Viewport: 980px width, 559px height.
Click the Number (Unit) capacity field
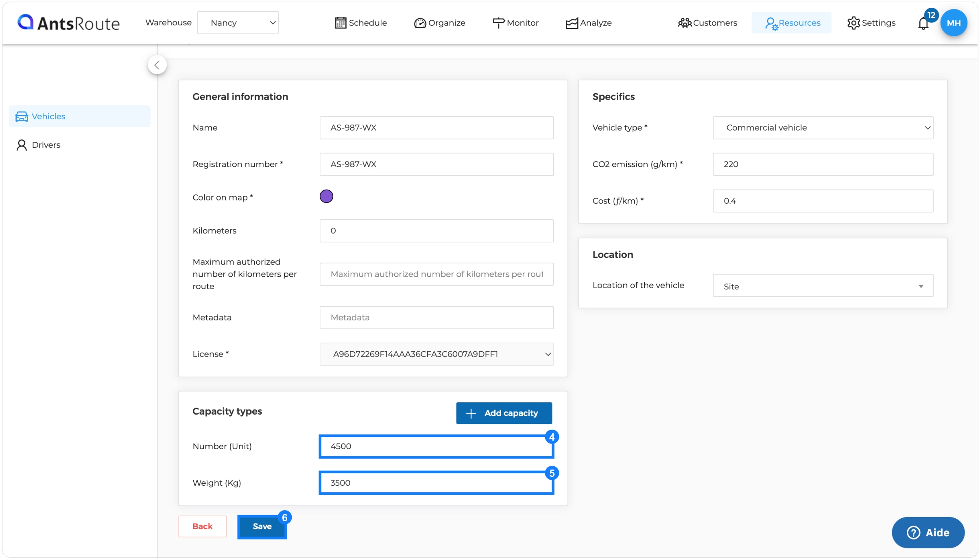(x=437, y=447)
